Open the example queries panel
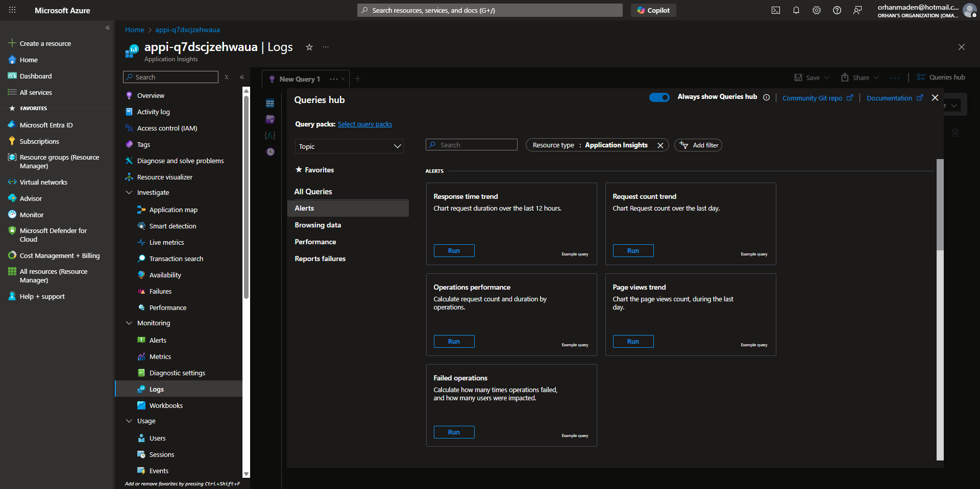This screenshot has height=489, width=980. [270, 119]
